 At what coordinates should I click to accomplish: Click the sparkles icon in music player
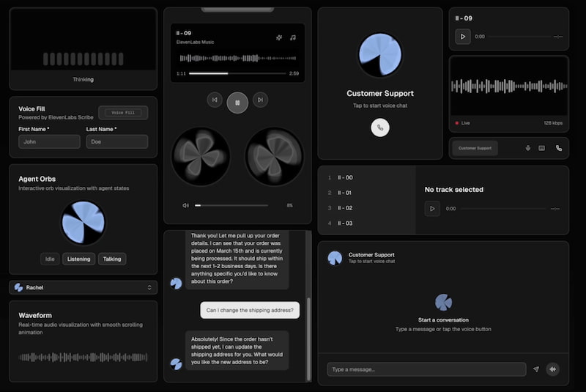(x=279, y=37)
